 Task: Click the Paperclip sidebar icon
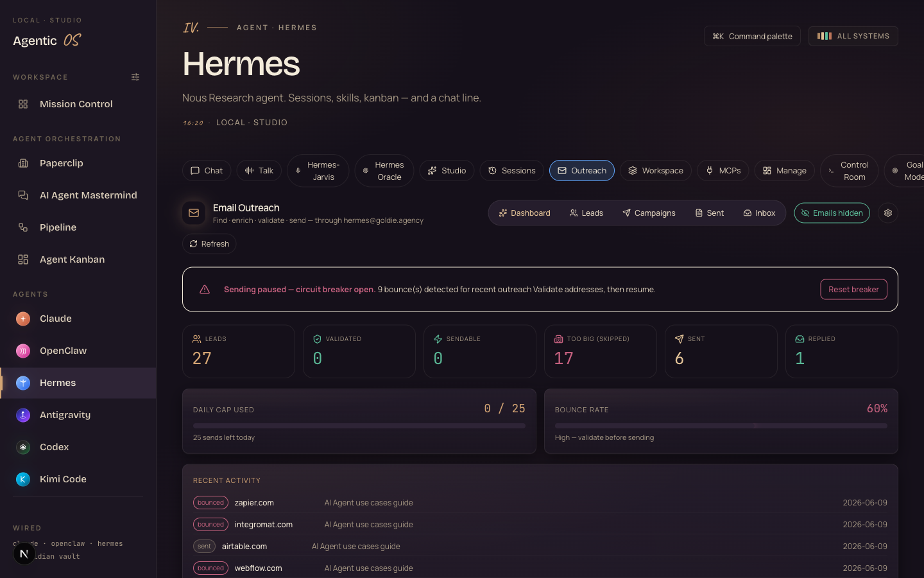coord(23,163)
